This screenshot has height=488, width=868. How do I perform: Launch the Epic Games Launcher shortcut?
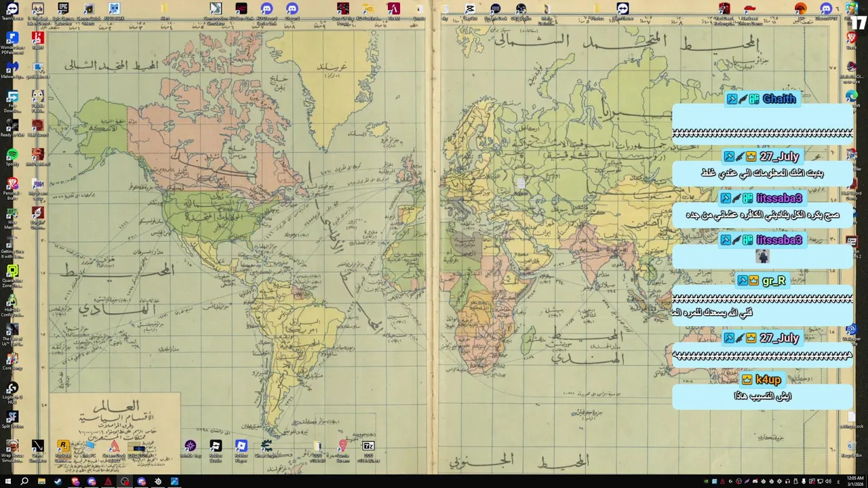[x=63, y=12]
